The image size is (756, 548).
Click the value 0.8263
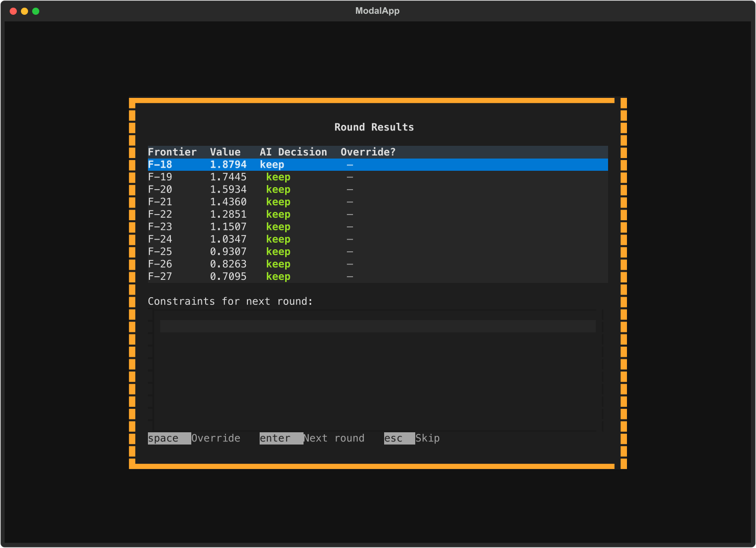pos(228,264)
